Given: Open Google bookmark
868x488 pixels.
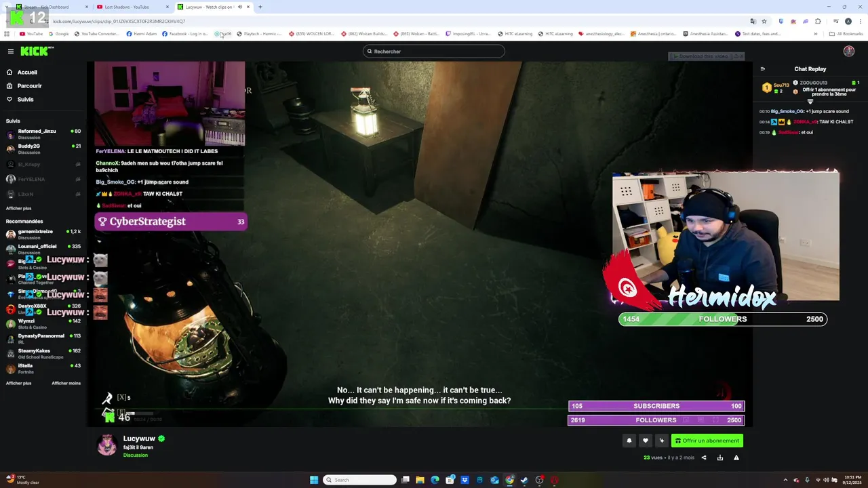Looking at the screenshot, I should [59, 33].
